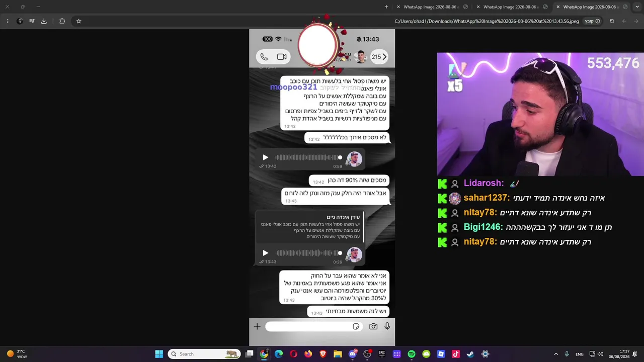The image size is (644, 362).
Task: Open TikTok from the taskbar
Action: (x=455, y=354)
